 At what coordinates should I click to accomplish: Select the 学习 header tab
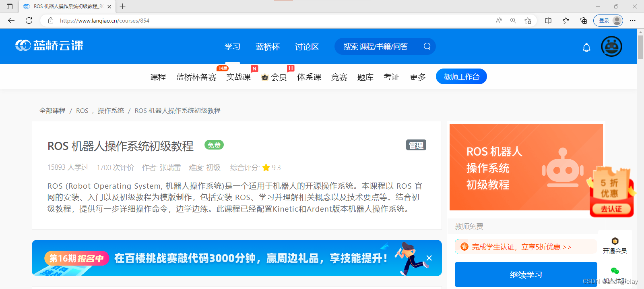pos(232,47)
